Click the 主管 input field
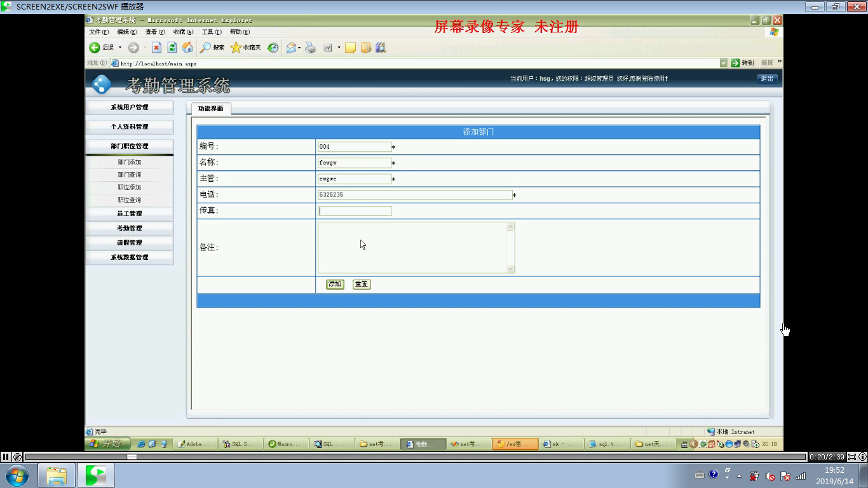 tap(355, 179)
